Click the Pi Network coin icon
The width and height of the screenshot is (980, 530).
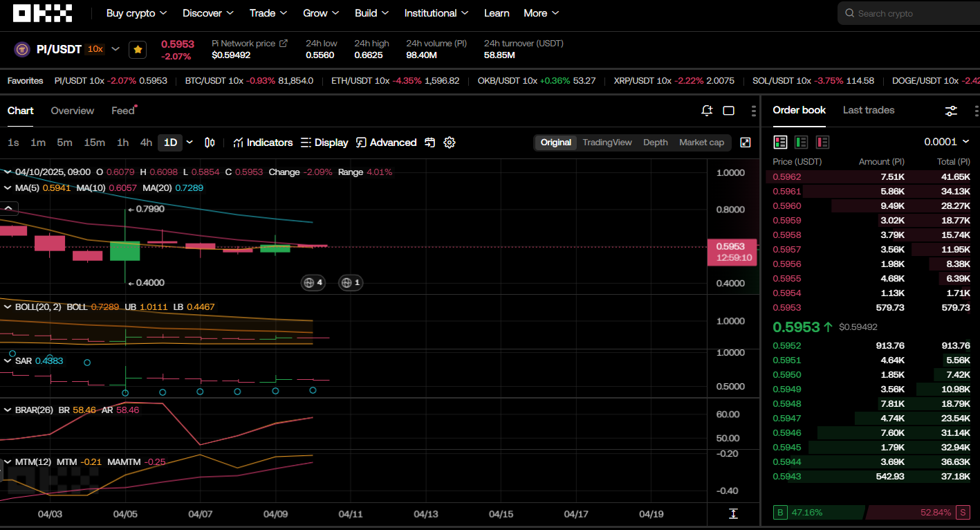[x=22, y=49]
